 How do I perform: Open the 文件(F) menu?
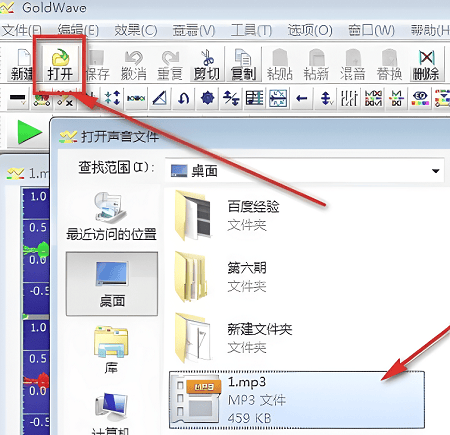[21, 31]
